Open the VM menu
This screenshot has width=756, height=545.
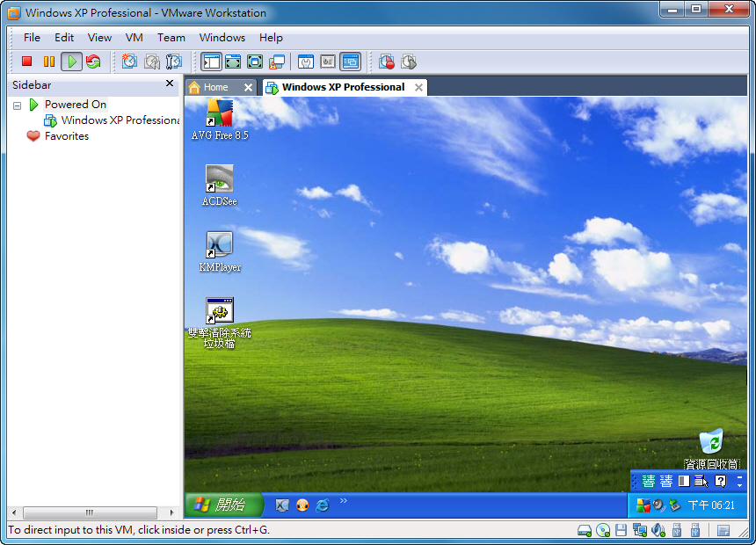click(x=134, y=38)
